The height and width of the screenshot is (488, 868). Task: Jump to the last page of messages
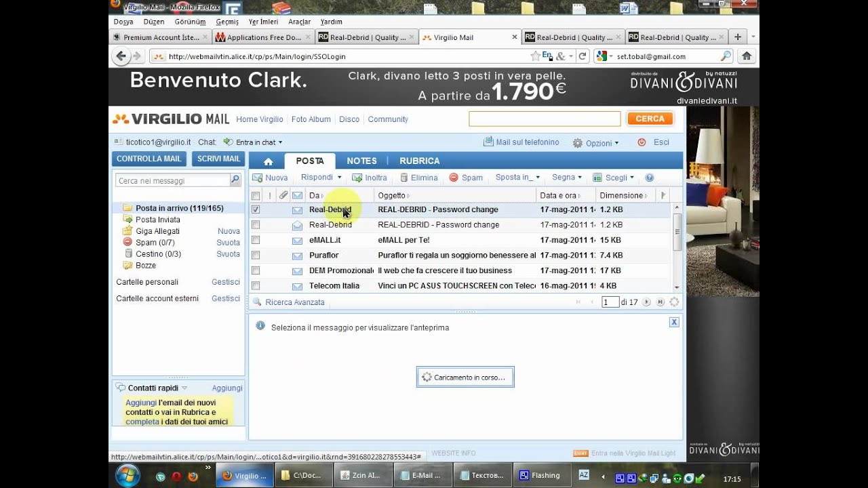click(x=660, y=302)
